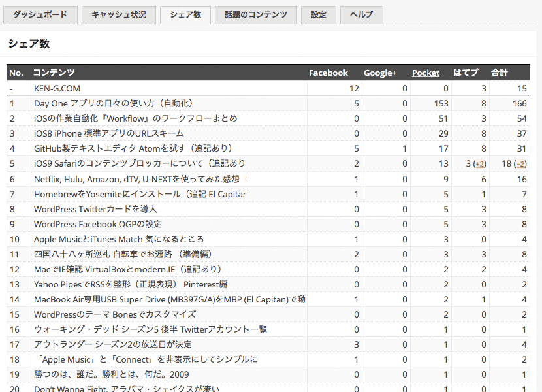Click the コンテンツ column header
The image size is (542, 392).
54,73
